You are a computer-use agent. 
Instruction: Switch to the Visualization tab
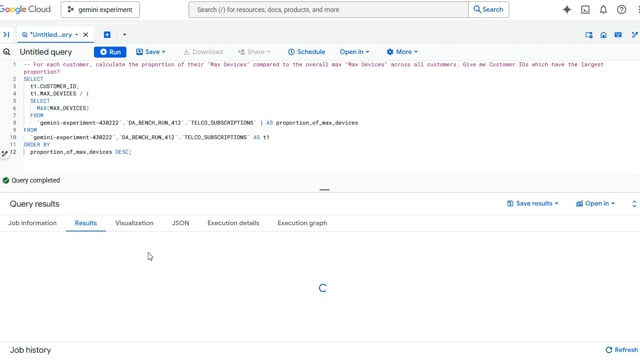(x=134, y=223)
